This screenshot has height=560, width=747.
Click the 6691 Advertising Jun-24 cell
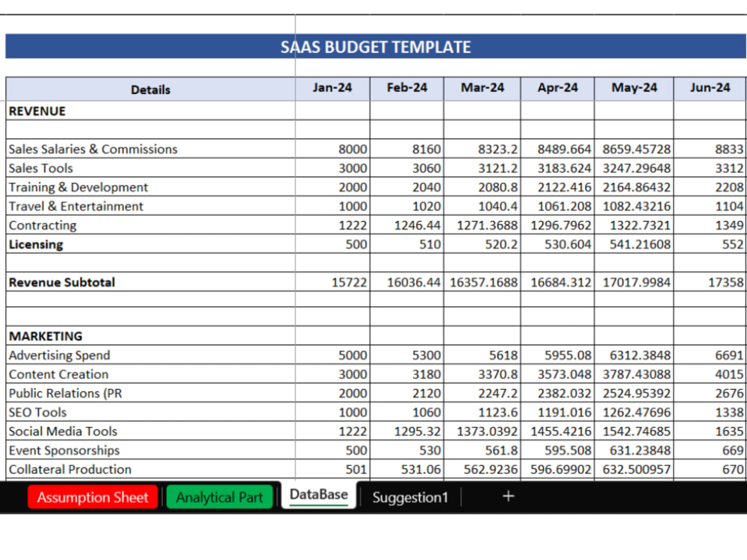[x=710, y=355]
